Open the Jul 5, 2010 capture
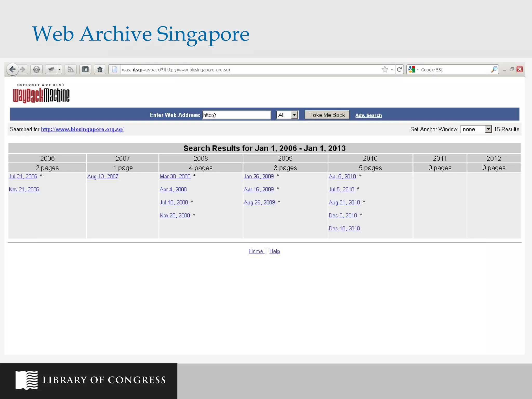Viewport: 532px width, 399px height. coord(341,189)
